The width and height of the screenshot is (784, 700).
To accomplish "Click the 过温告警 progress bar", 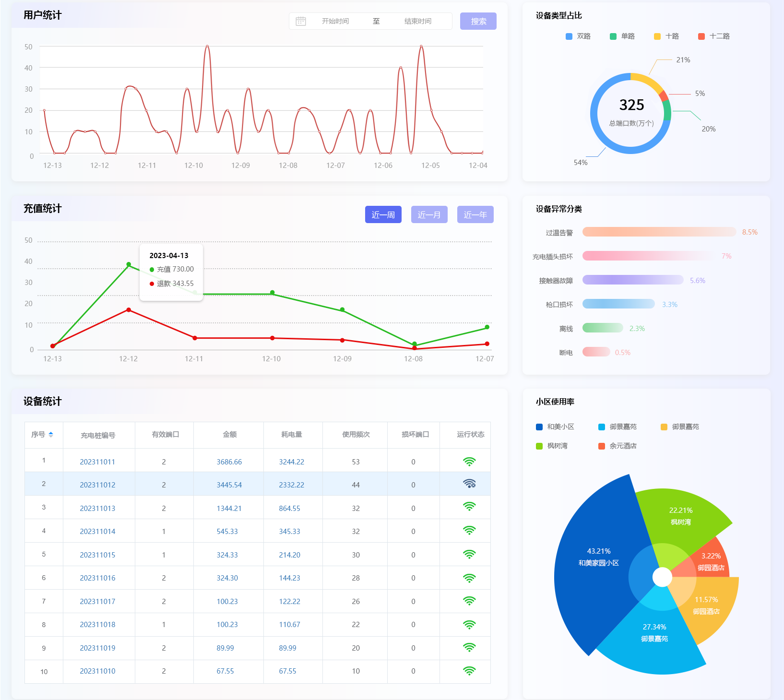I will click(659, 232).
